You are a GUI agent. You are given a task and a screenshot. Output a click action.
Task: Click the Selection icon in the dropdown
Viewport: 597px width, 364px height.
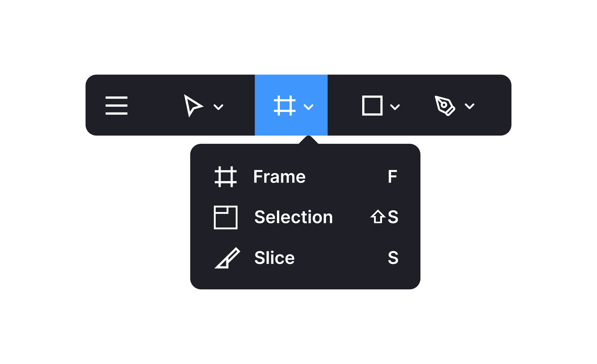pyautogui.click(x=226, y=217)
